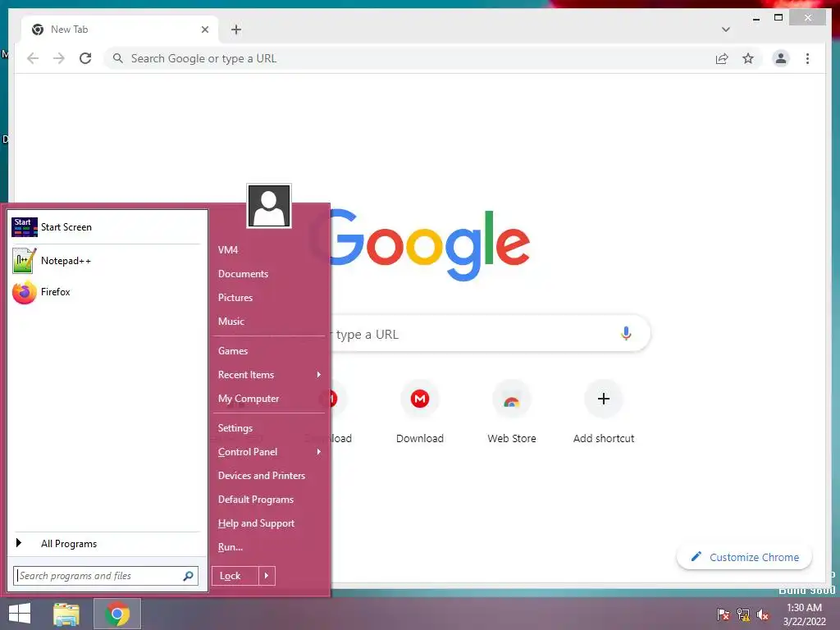Go forward in Chrome
The height and width of the screenshot is (630, 840).
pos(59,58)
